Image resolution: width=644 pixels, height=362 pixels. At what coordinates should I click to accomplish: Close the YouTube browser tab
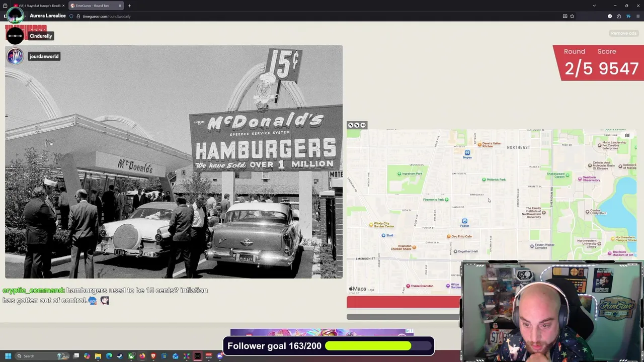pyautogui.click(x=63, y=6)
